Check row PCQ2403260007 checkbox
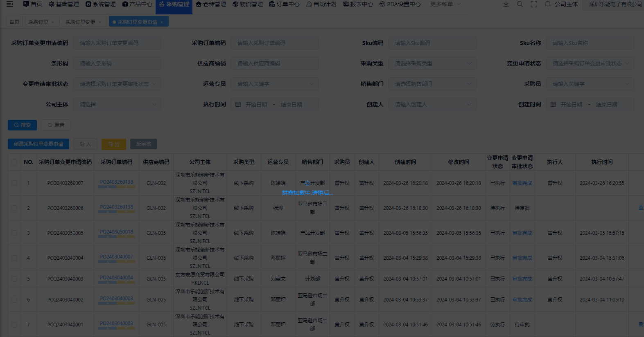Screen dimensions: 644x337 point(14,183)
